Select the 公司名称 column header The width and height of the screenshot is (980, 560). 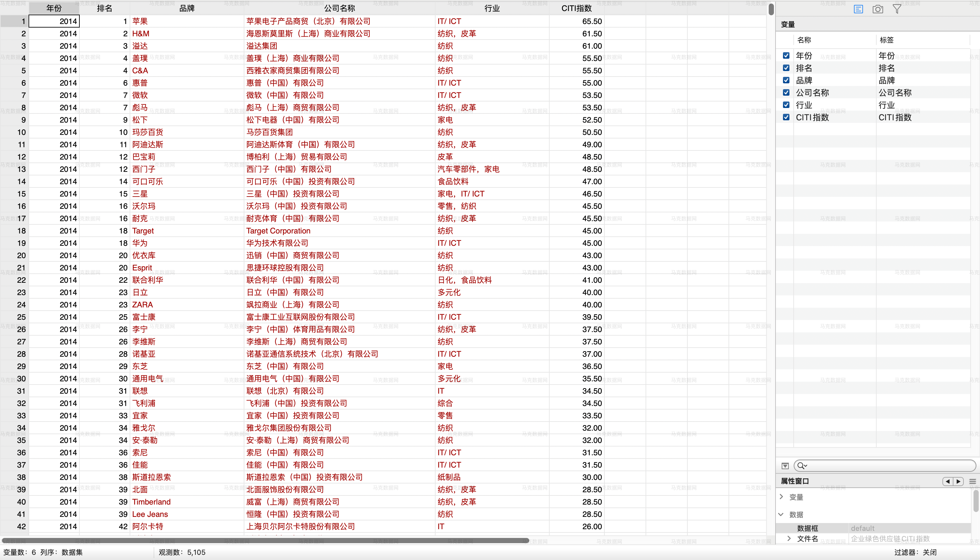point(339,8)
